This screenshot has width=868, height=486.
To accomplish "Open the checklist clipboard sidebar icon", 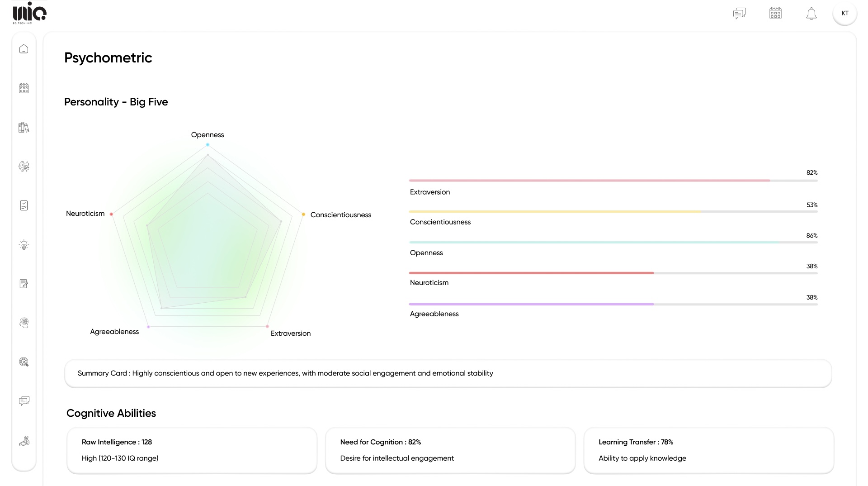I will pos(24,205).
